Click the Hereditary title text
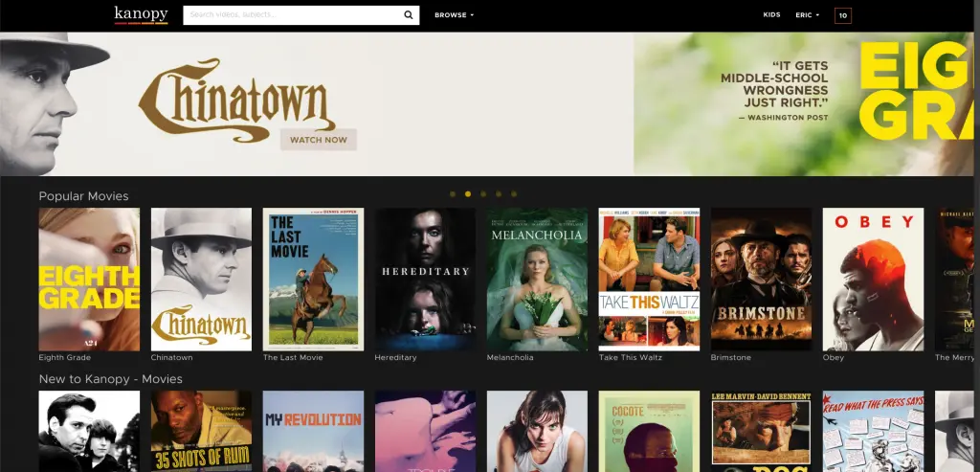Viewport: 980px width, 472px height. tap(395, 358)
